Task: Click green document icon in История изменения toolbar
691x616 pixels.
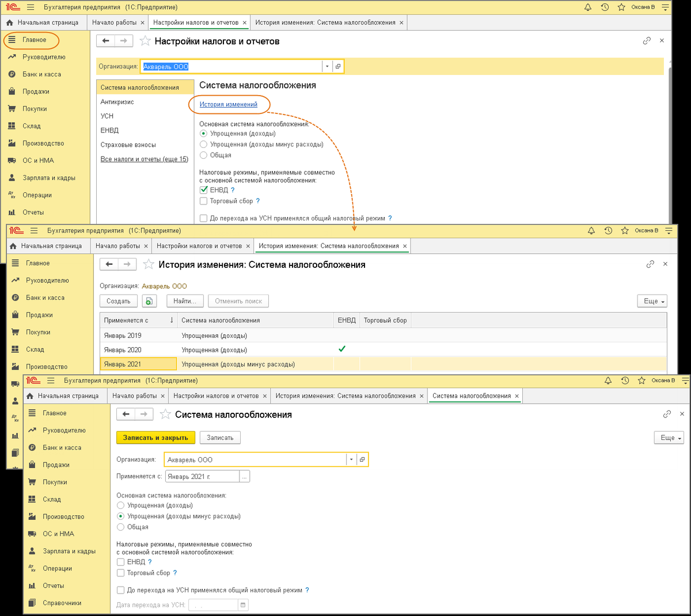Action: point(149,301)
